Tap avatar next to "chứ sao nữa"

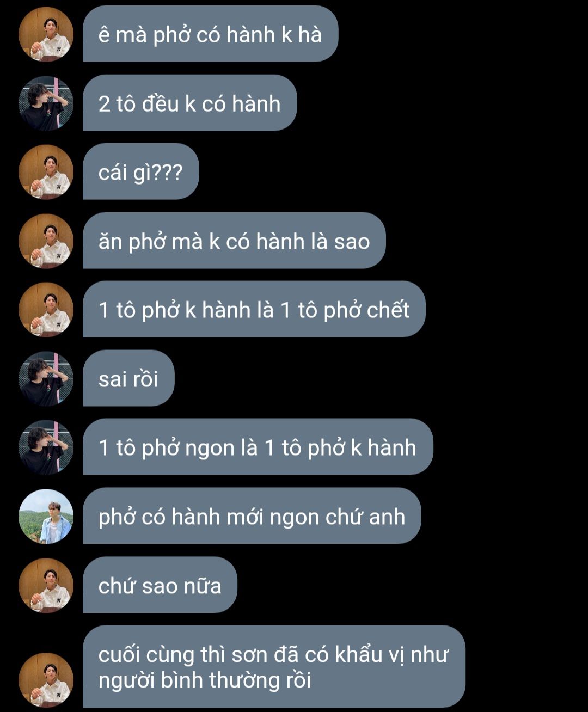pyautogui.click(x=46, y=585)
